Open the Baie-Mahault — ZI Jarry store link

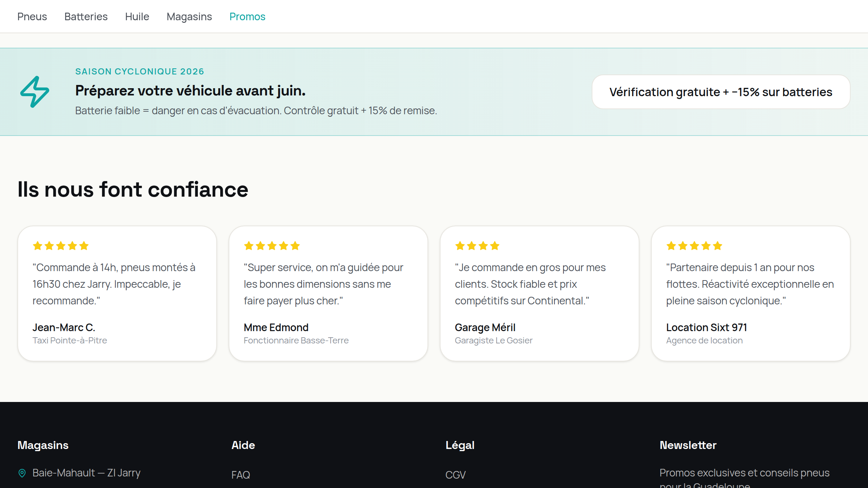pyautogui.click(x=86, y=473)
